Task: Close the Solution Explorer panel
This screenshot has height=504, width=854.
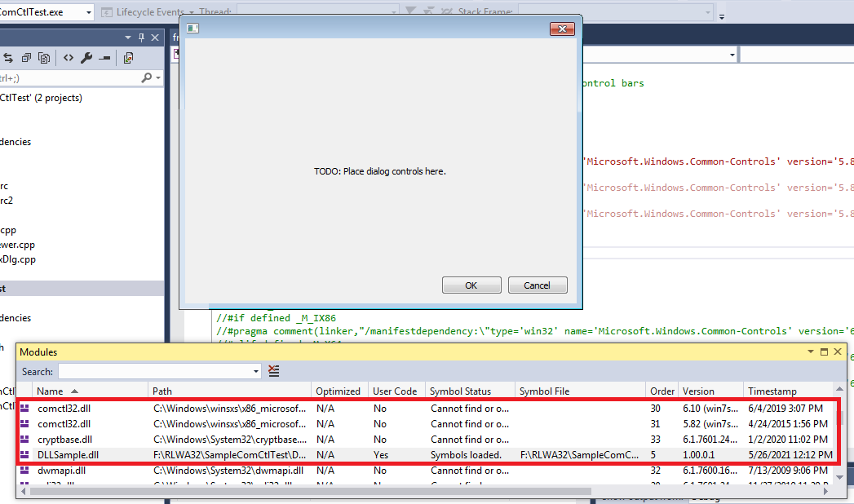Action: pos(155,38)
